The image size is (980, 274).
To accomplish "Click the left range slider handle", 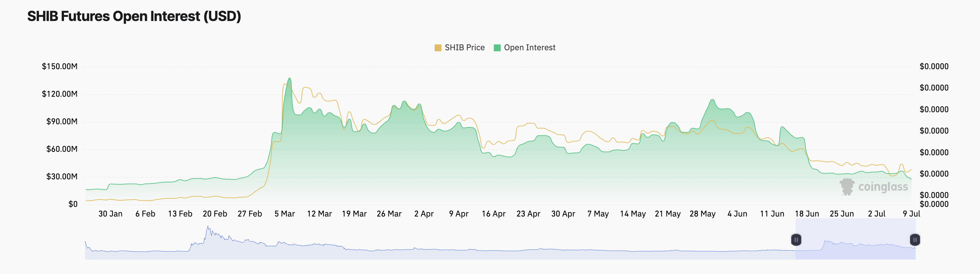I will pyautogui.click(x=796, y=240).
